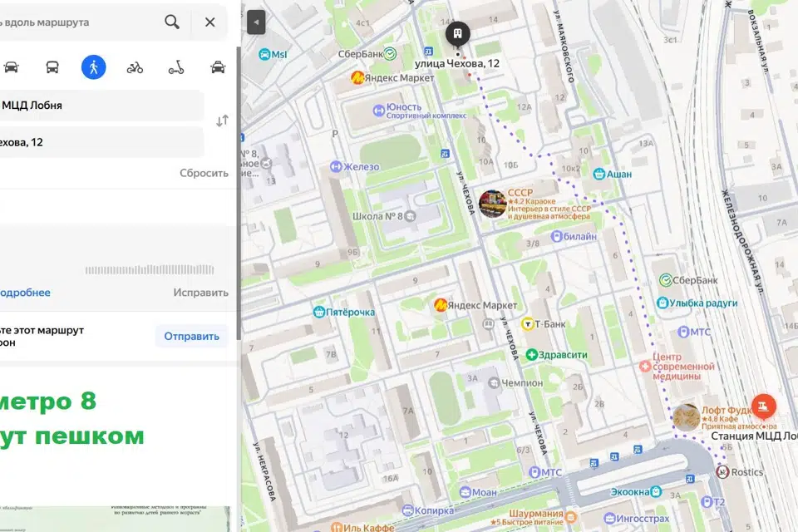Viewport: 798px width, 532px height.
Task: Open the Подробнее details link
Action: [x=25, y=293]
